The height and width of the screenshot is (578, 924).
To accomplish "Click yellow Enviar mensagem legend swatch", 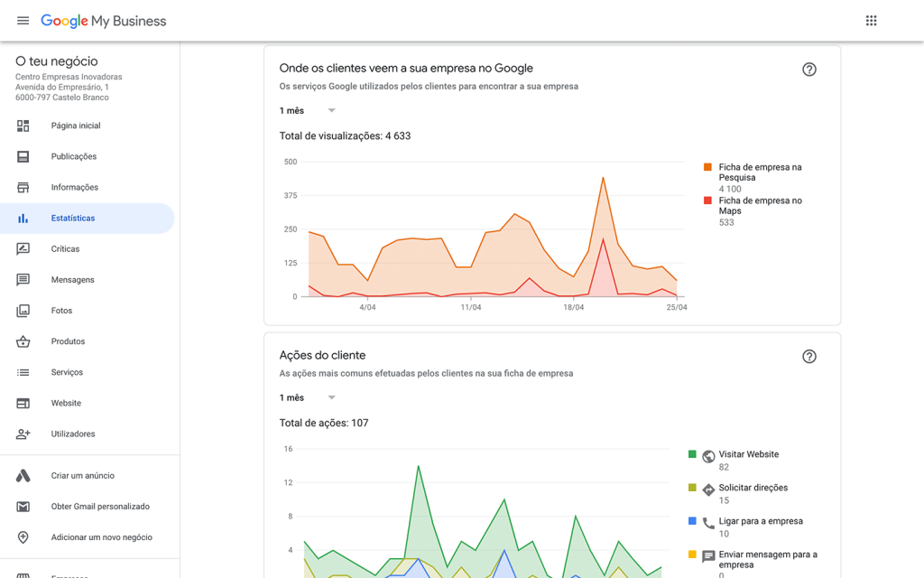I will (x=692, y=555).
